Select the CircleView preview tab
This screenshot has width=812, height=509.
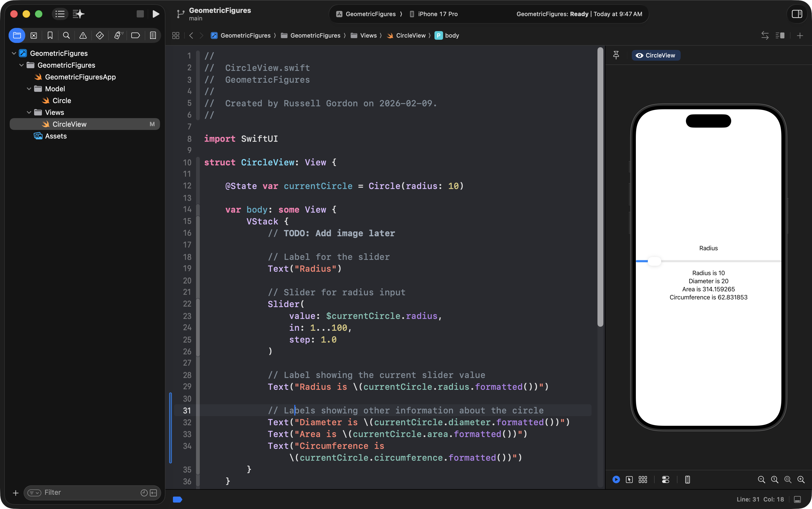(656, 55)
